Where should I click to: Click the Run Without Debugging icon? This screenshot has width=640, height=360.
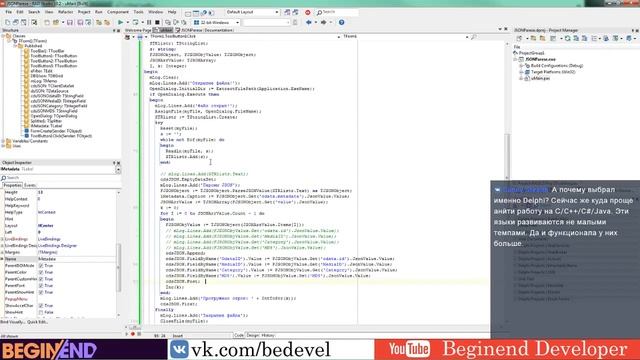[136, 22]
